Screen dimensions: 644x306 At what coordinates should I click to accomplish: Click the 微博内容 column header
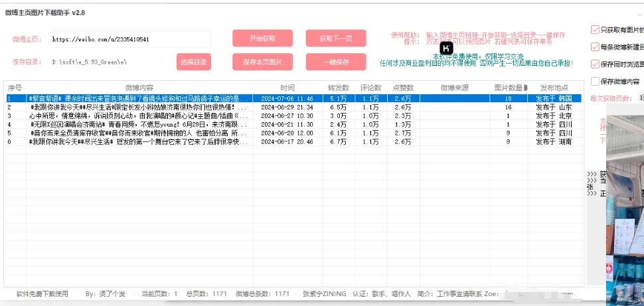(x=139, y=88)
